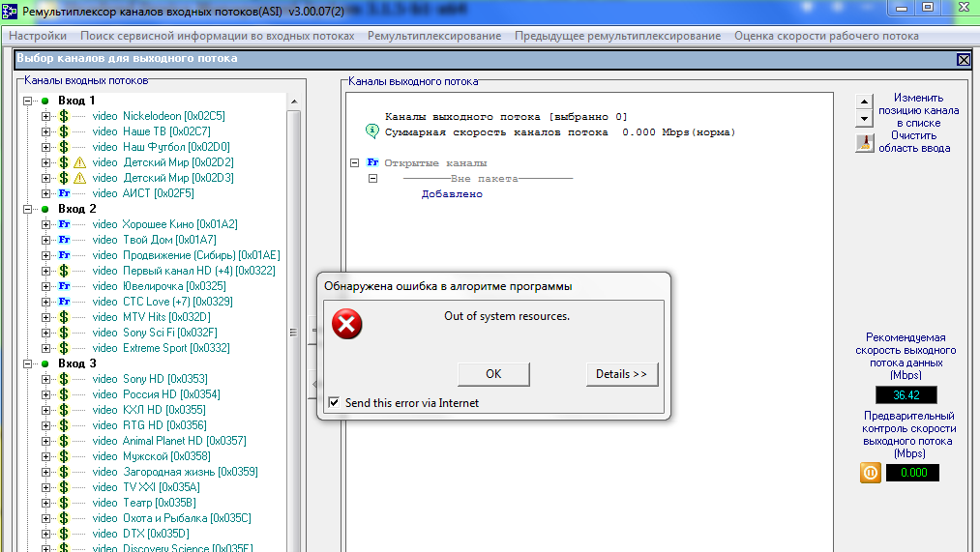980x552 pixels.
Task: Select the Театр [0x035B] channel
Action: pos(144,503)
